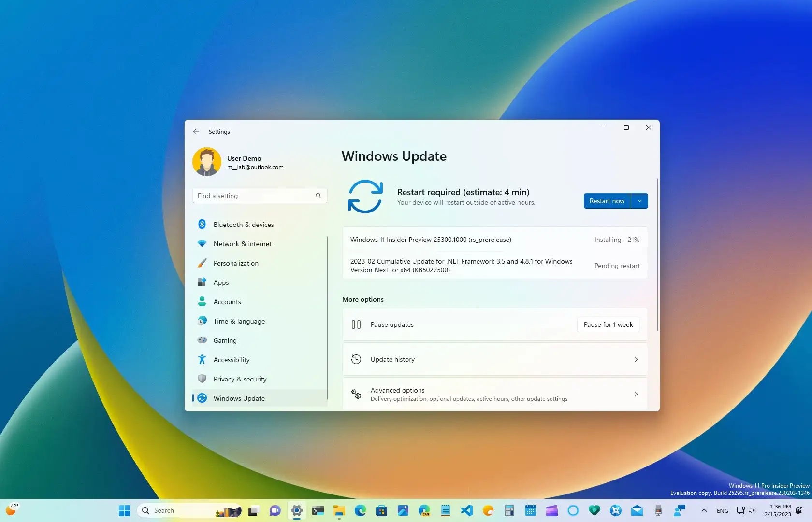Select Windows Update in the sidebar

point(260,398)
